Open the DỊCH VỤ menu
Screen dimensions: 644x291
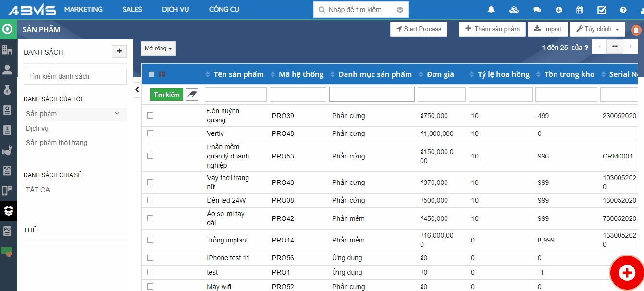(175, 9)
